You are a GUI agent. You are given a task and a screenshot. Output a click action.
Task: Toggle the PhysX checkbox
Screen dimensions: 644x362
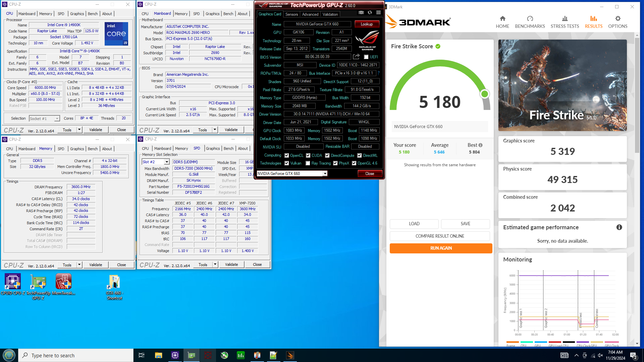point(335,163)
